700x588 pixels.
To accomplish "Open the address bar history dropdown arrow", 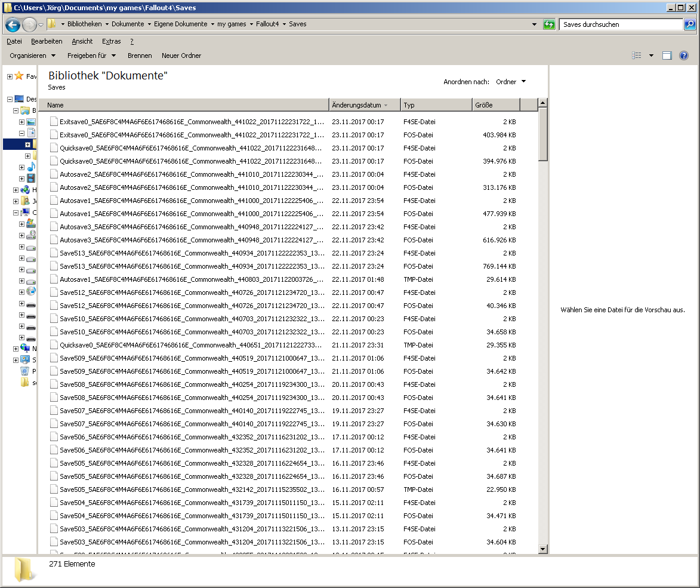I will coord(534,24).
